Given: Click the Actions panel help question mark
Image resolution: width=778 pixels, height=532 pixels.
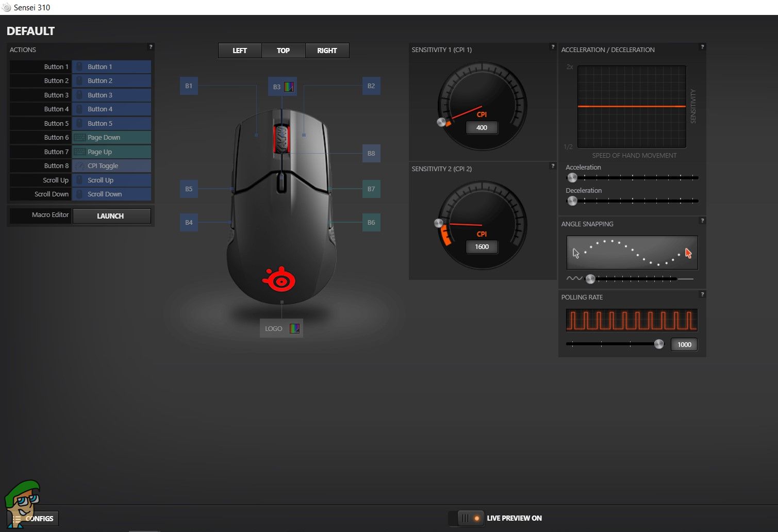Looking at the screenshot, I should coord(151,47).
